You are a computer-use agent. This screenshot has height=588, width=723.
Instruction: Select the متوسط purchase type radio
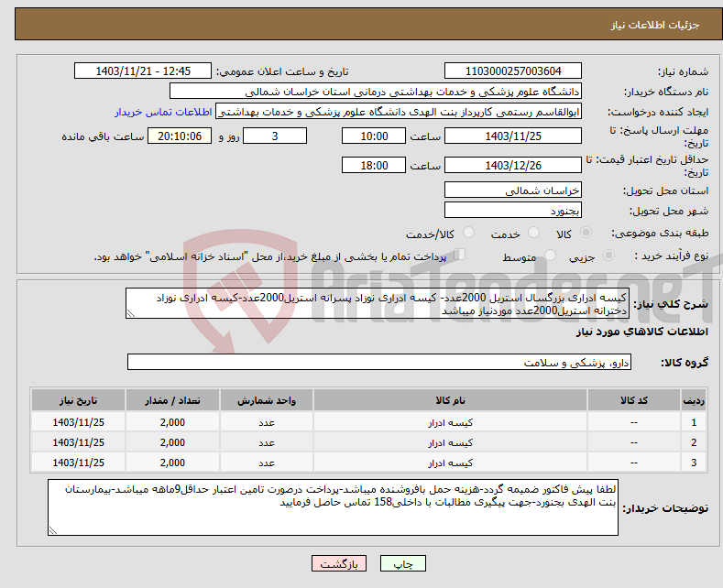[x=550, y=256]
